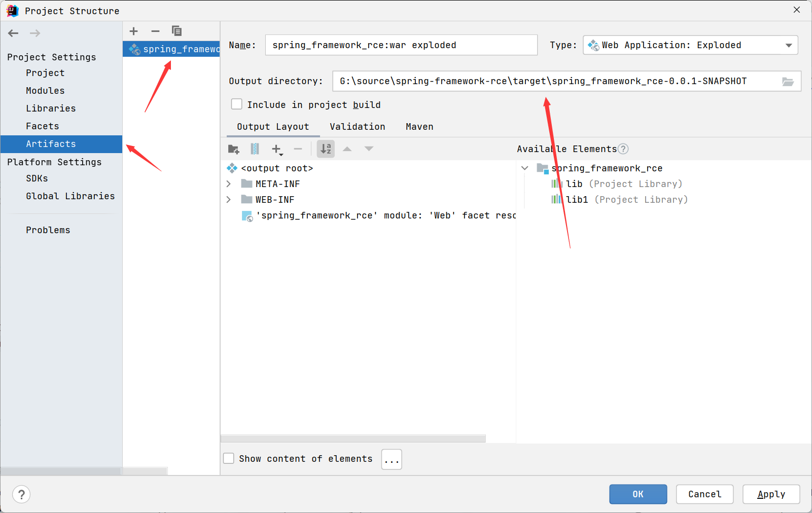This screenshot has height=513, width=812.
Task: Collapse spring_framework_rce available elements node
Action: [x=525, y=168]
